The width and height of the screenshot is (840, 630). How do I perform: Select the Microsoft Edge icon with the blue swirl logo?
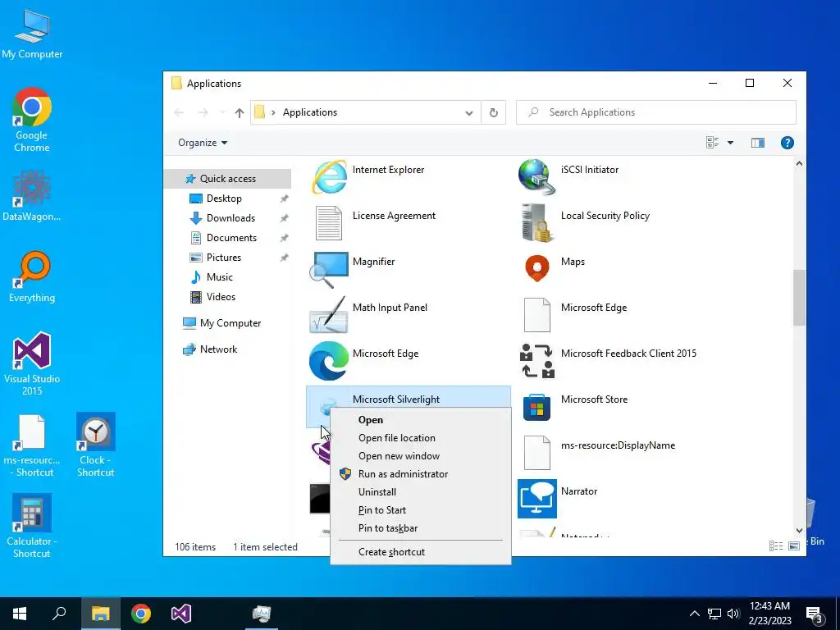(x=329, y=361)
